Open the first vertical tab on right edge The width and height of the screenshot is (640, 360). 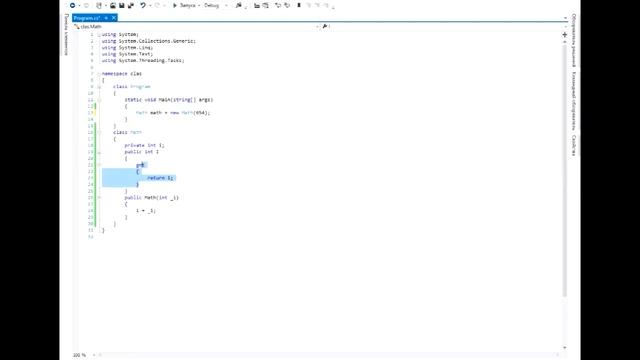coord(573,40)
